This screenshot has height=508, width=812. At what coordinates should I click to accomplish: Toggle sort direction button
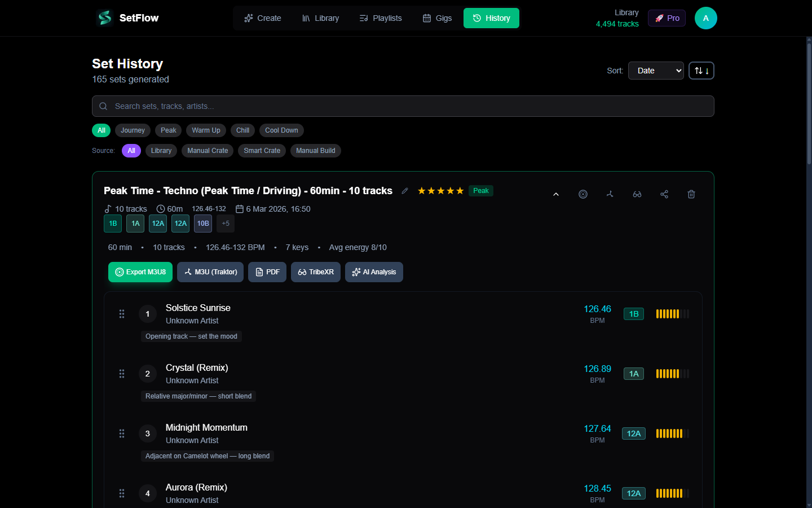[701, 71]
